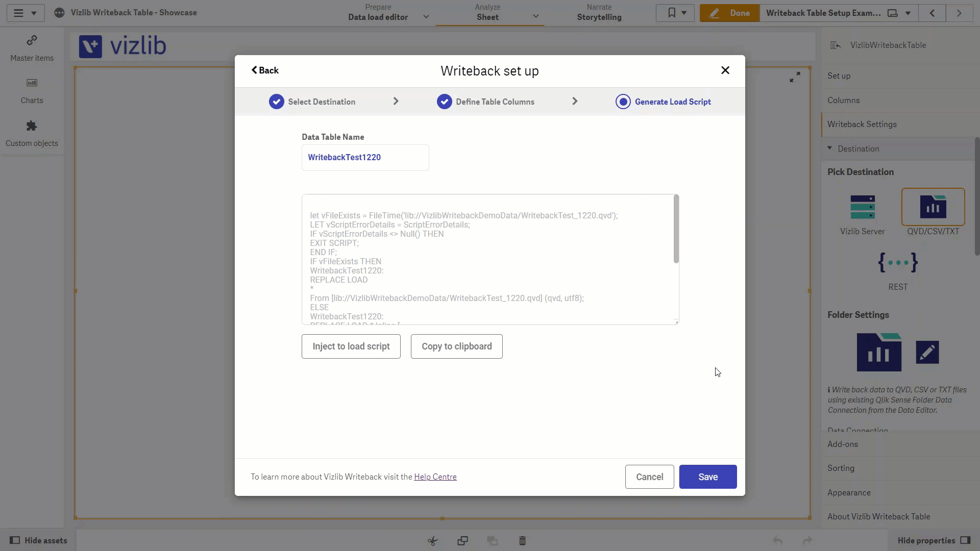Toggle Hide assets panel

pyautogui.click(x=39, y=540)
